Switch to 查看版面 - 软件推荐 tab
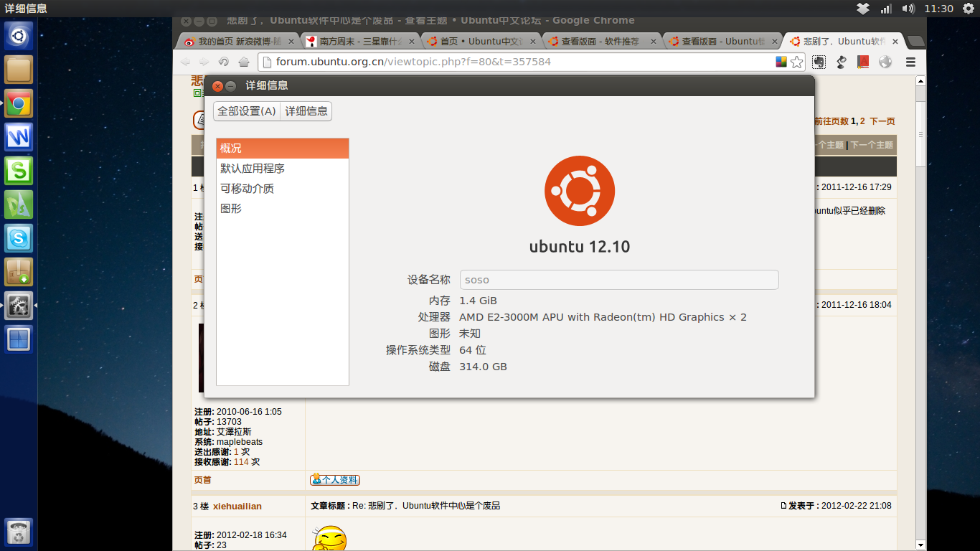Screen dimensions: 980x551 click(601, 42)
